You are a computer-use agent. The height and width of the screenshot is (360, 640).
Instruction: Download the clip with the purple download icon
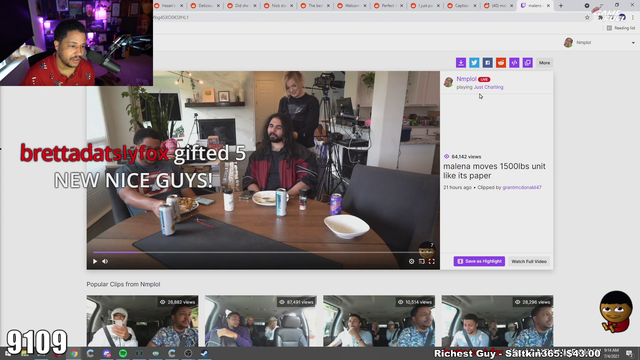click(x=460, y=62)
